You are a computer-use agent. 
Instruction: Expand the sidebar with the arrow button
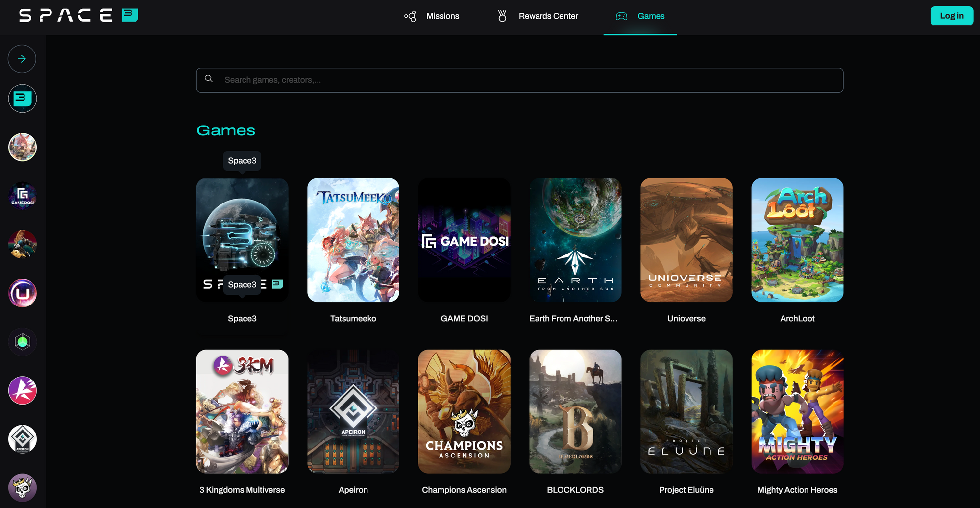coord(22,59)
